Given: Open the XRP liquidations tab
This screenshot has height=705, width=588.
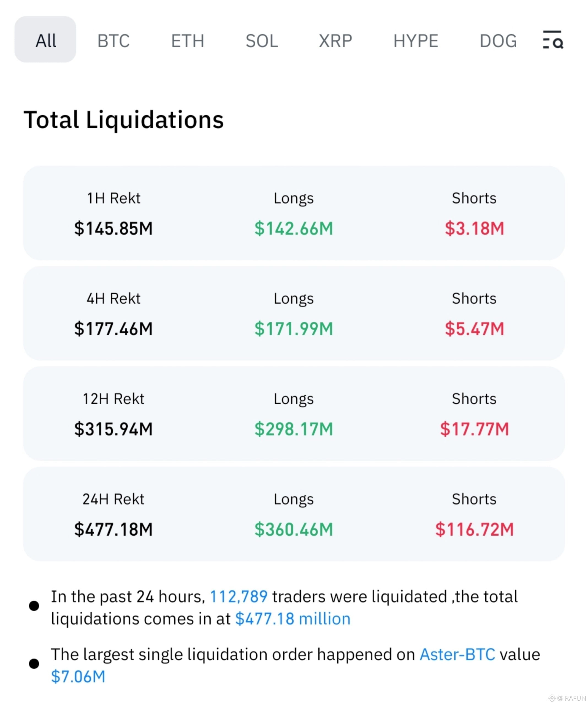Looking at the screenshot, I should click(335, 41).
